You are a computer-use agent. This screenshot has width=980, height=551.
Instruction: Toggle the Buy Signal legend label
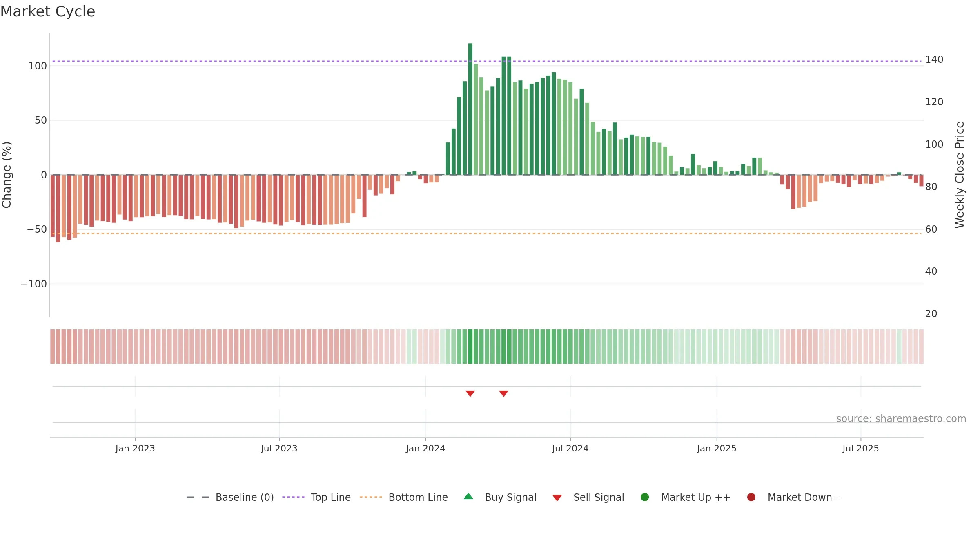click(510, 498)
